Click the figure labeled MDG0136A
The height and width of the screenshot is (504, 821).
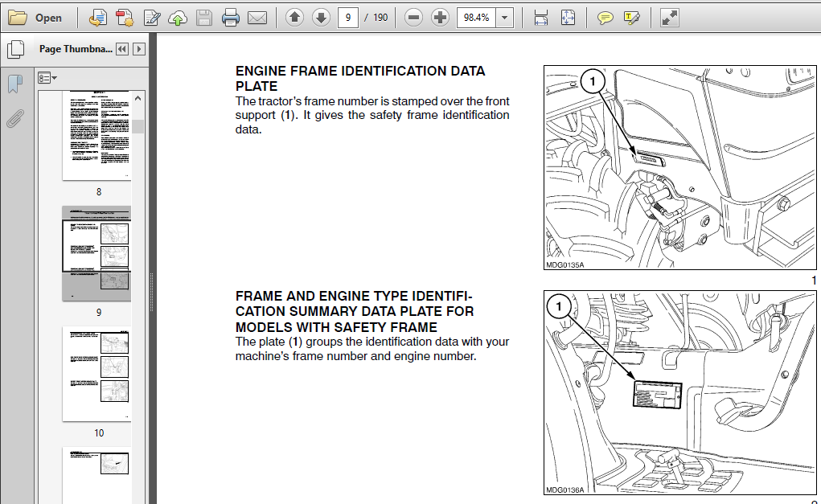tap(680, 392)
